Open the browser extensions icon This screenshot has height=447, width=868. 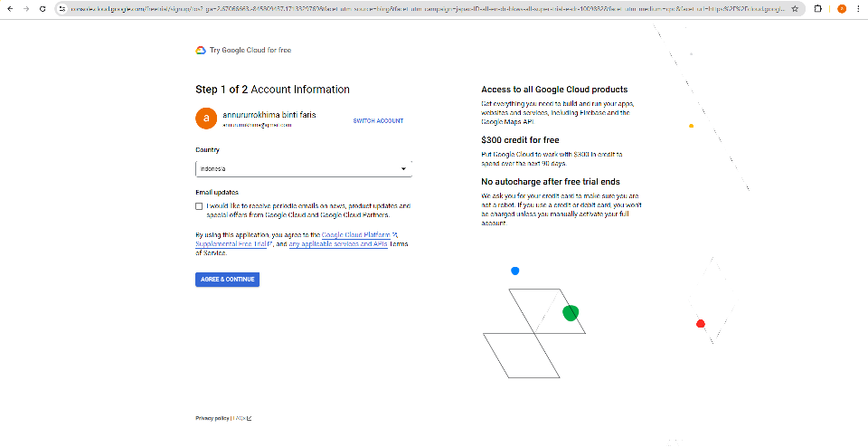tap(819, 9)
